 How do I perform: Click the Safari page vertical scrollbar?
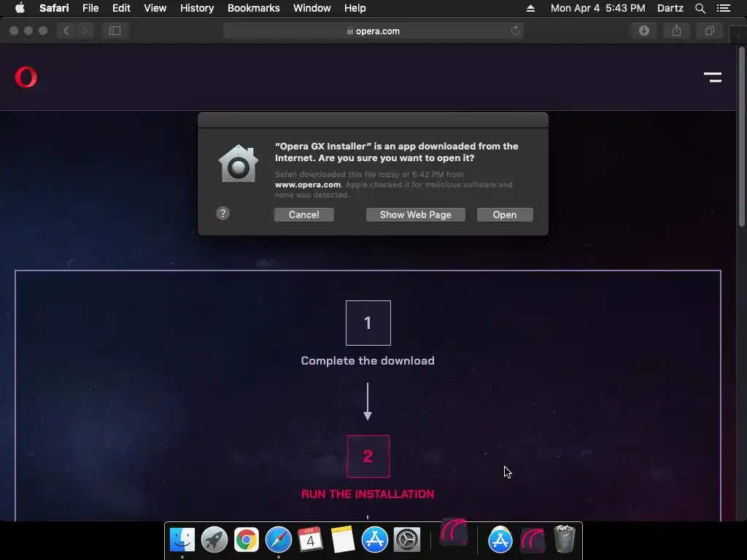[x=741, y=136]
